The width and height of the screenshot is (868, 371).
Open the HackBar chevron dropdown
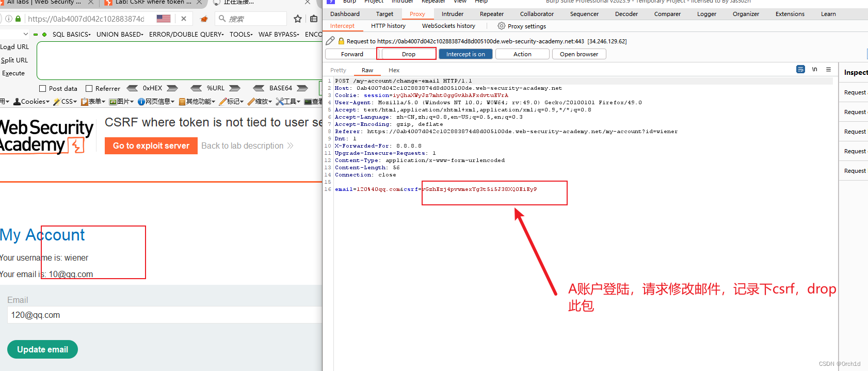click(26, 34)
